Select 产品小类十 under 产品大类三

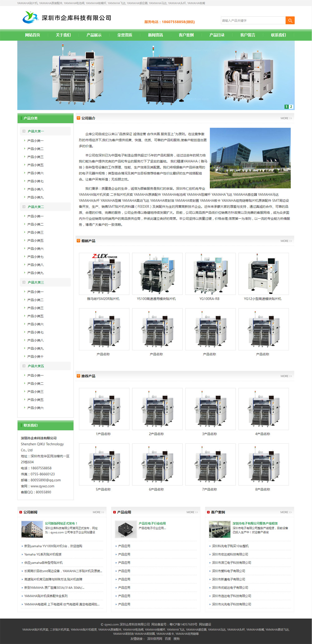(x=35, y=356)
